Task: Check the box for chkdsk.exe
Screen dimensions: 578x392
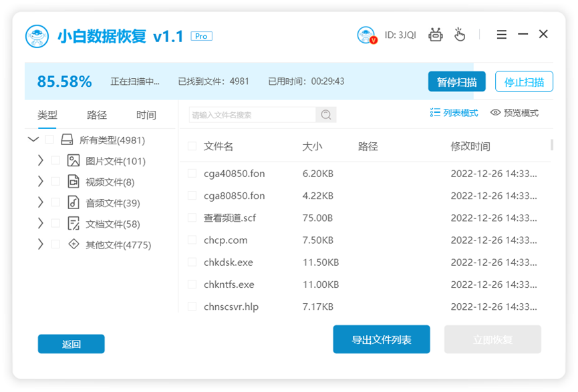Action: [192, 262]
